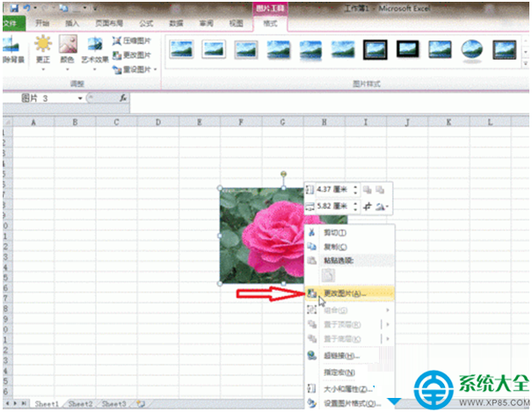This screenshot has height=412, width=532.
Task: Select Copy in the context menu
Action: (x=335, y=247)
